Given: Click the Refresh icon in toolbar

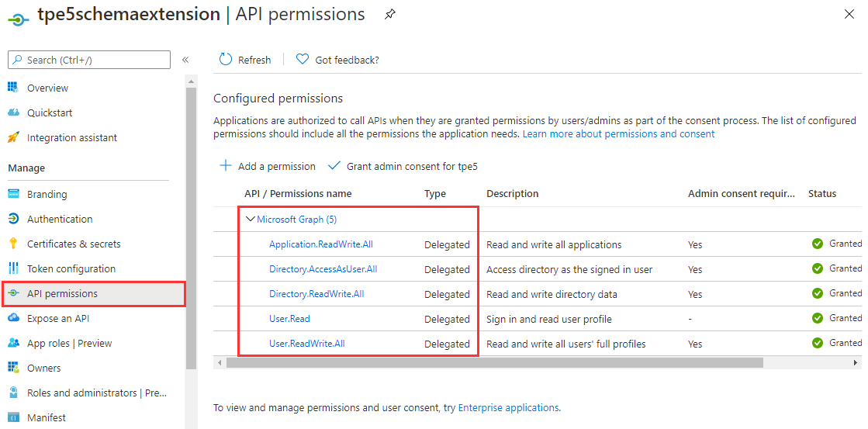Looking at the screenshot, I should click(x=226, y=60).
